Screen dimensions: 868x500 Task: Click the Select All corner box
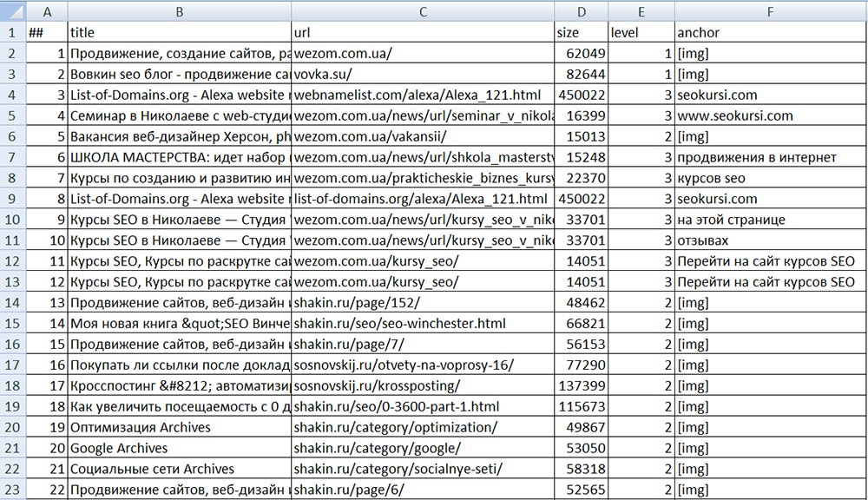pos(13,11)
